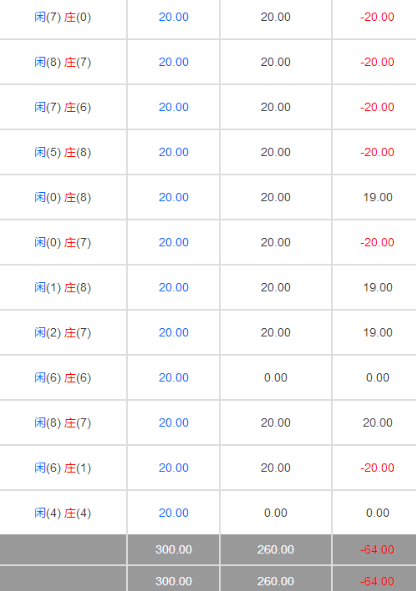
Task: Open blue 20.00 link in 闲(5) 庄(8) row
Action: tap(173, 152)
